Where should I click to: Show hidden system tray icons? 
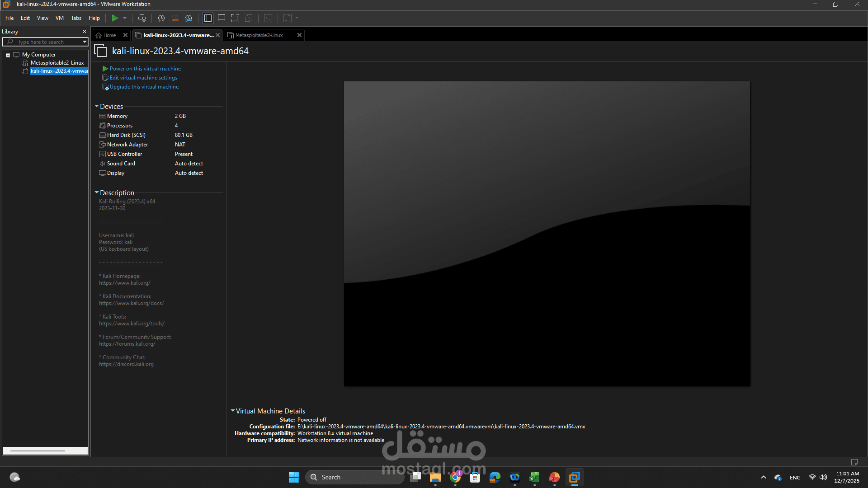click(x=764, y=477)
